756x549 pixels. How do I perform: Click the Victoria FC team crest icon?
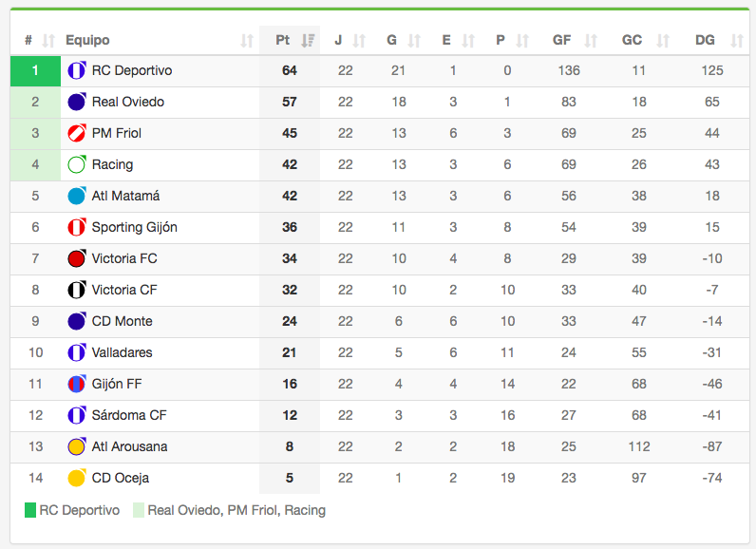(x=77, y=259)
